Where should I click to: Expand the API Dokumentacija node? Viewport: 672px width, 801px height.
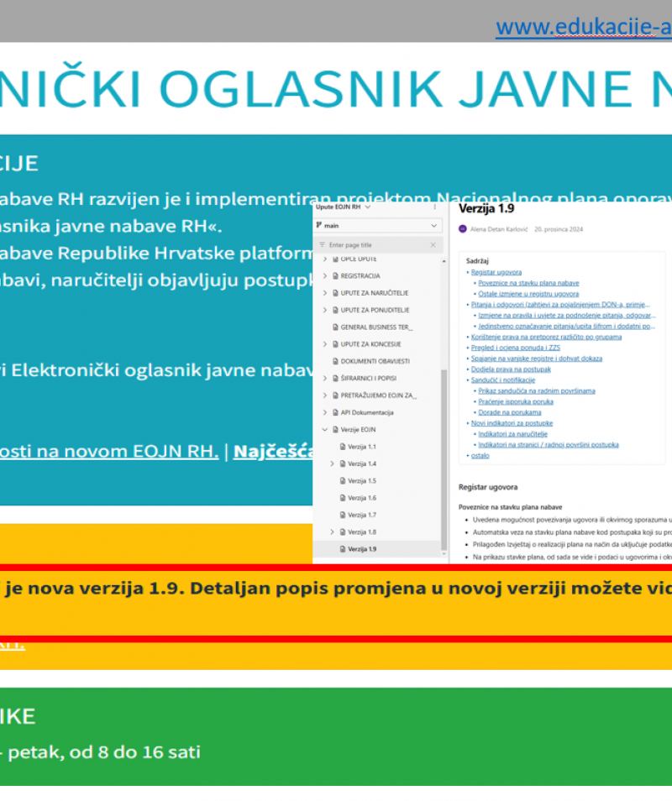[x=325, y=413]
